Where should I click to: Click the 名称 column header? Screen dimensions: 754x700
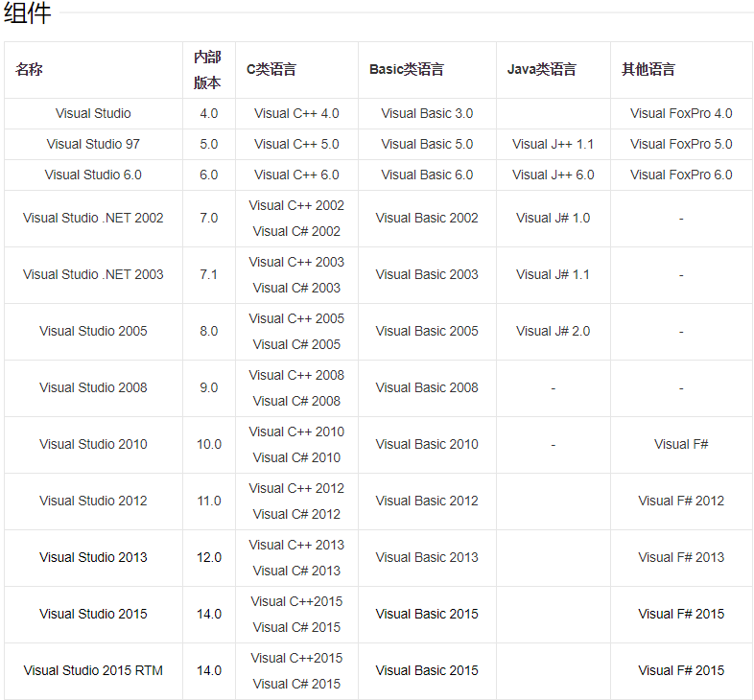tap(29, 69)
